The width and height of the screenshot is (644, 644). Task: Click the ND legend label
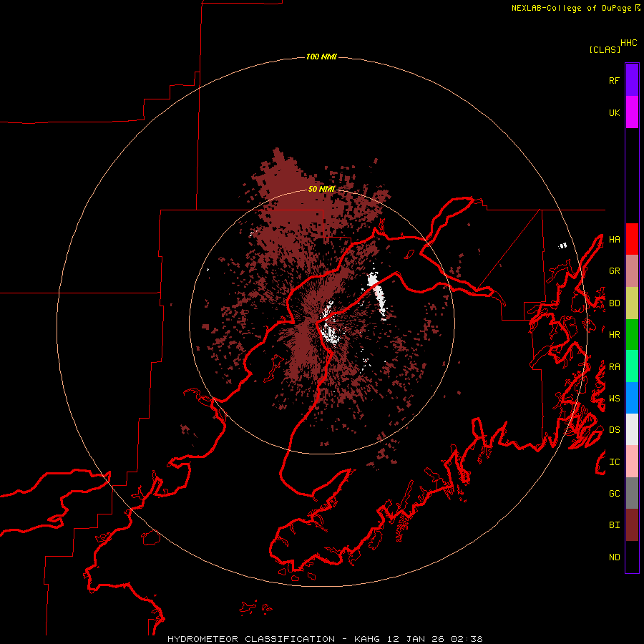tap(614, 557)
